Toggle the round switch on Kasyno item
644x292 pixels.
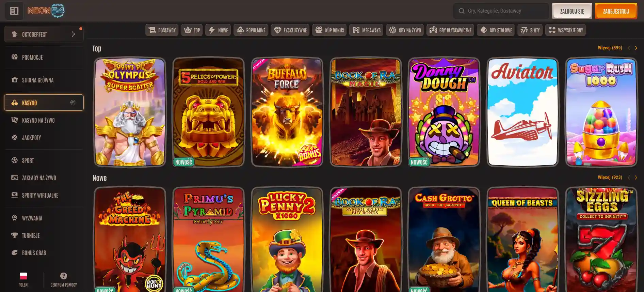73,103
